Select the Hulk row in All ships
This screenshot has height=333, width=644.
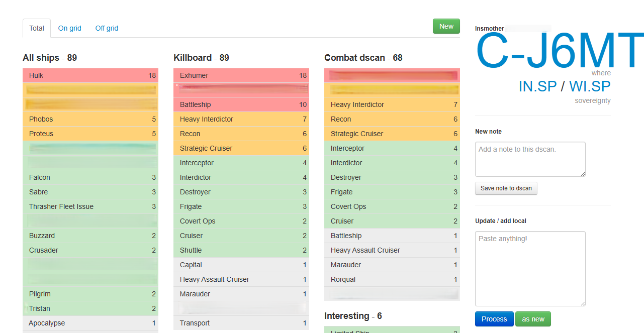pos(90,75)
